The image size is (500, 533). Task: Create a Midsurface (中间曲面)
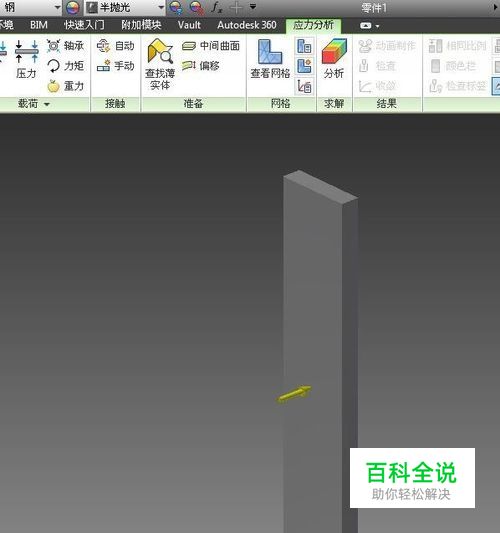[x=211, y=46]
